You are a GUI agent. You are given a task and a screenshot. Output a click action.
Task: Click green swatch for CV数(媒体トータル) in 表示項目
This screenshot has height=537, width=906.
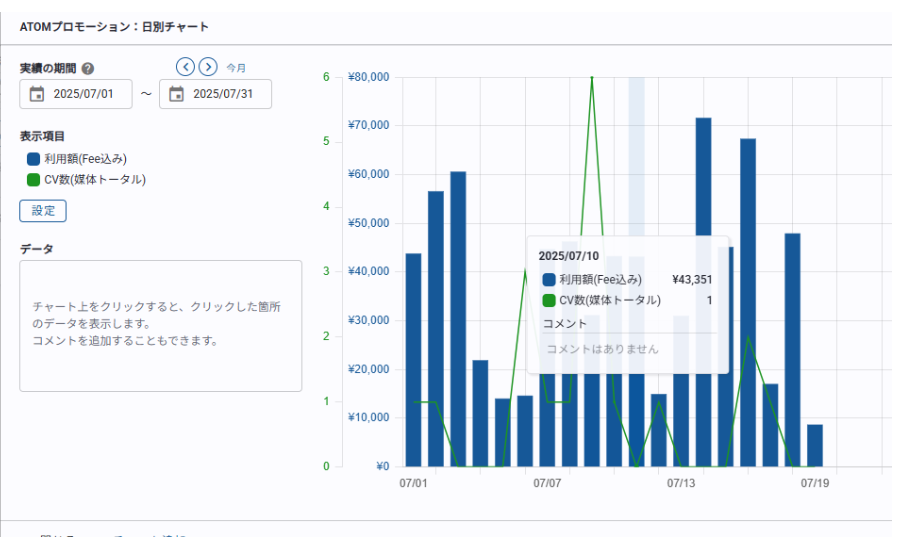[34, 180]
